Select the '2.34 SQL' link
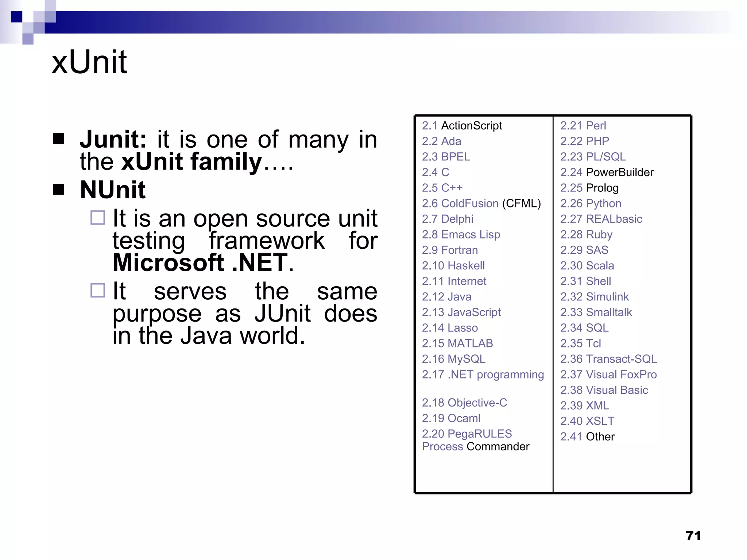The image size is (747, 560). pyautogui.click(x=584, y=328)
